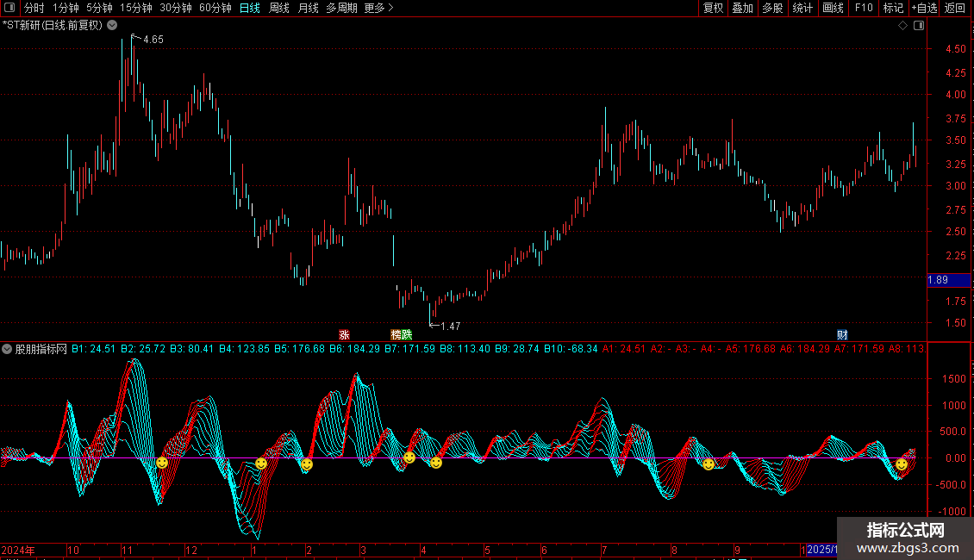Image resolution: width=974 pixels, height=560 pixels.
Task: Click the smiley signal in mid-August
Action: 709,464
